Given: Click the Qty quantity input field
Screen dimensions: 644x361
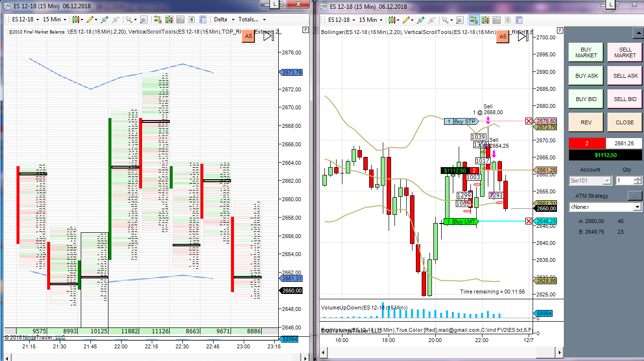Looking at the screenshot, I should [625, 180].
